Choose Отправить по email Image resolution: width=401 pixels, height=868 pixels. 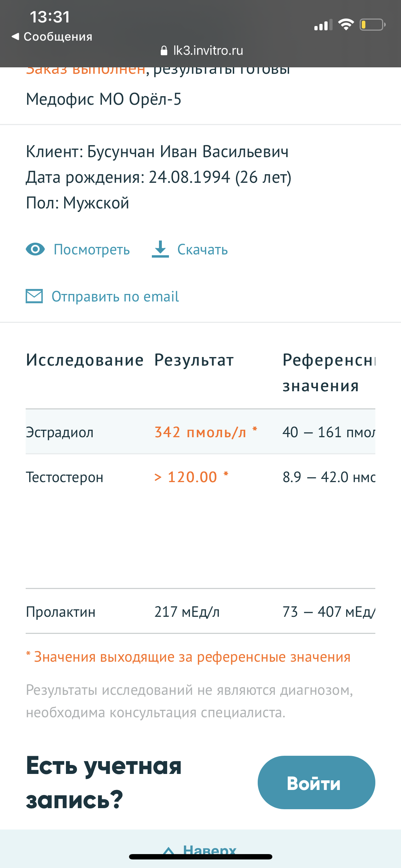tap(115, 296)
